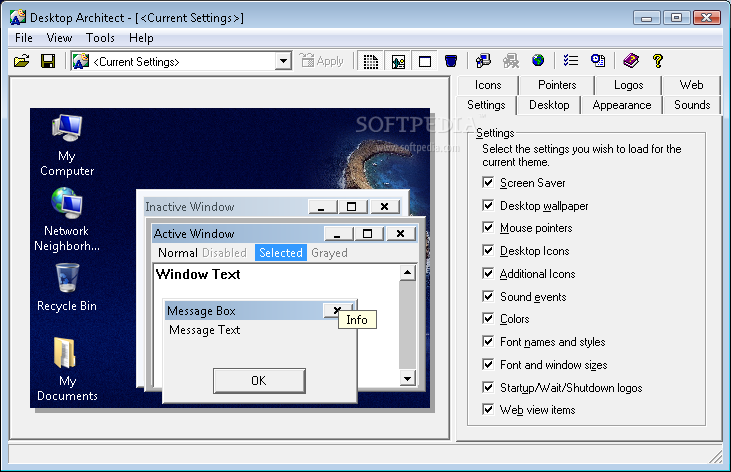Click Selected menu item in Active Window preview
Viewport: 731px width, 472px height.
(281, 253)
